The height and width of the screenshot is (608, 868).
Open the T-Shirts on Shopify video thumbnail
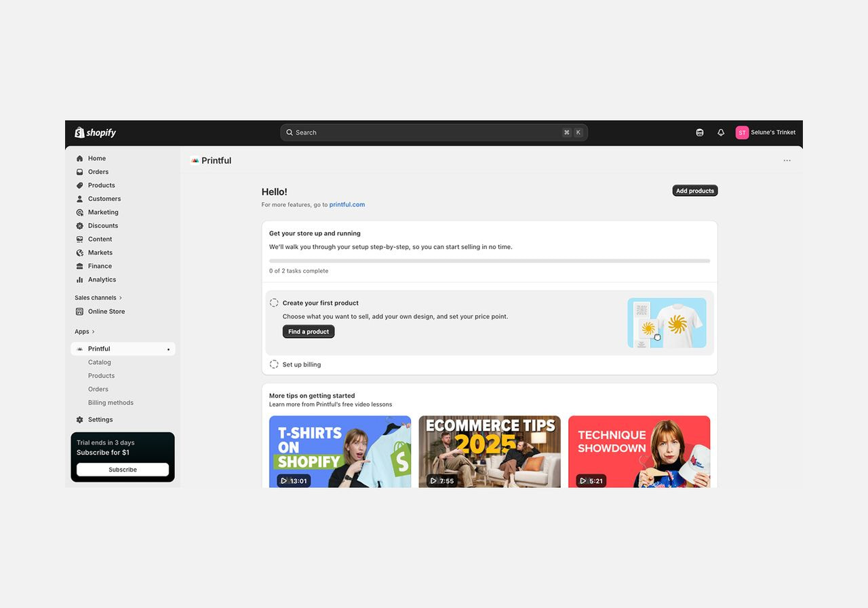coord(340,452)
